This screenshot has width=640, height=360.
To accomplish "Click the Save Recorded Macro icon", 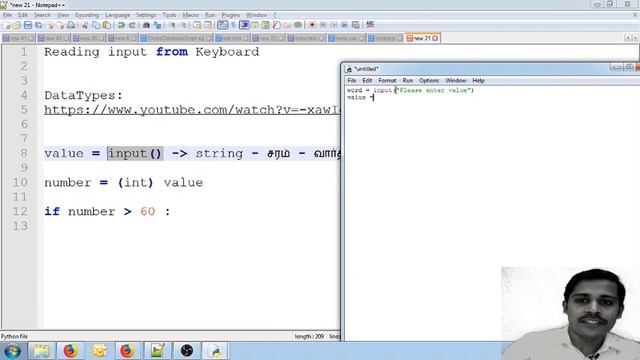I will (x=356, y=25).
